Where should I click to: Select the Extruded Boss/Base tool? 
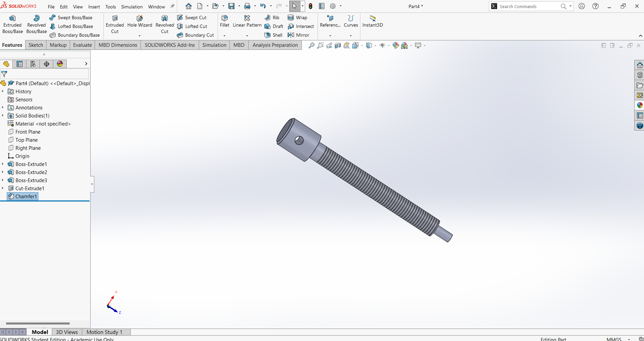(x=12, y=24)
